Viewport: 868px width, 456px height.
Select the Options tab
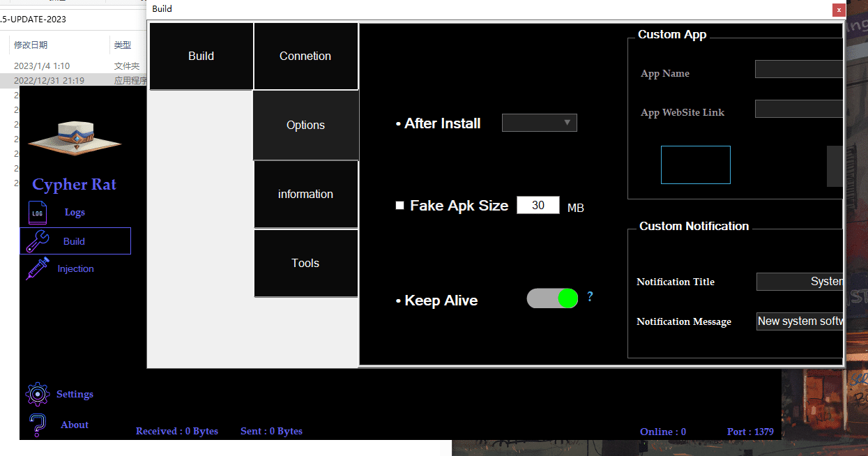[x=305, y=126]
